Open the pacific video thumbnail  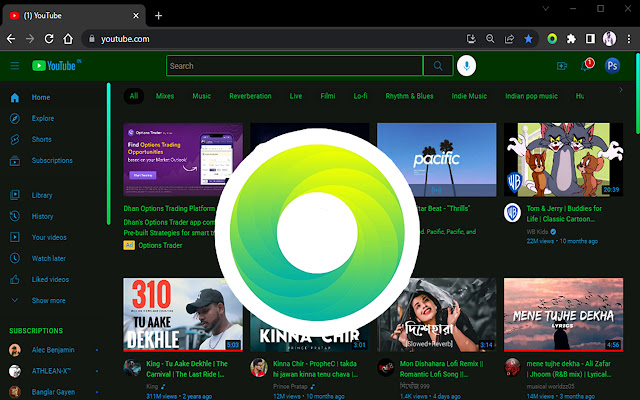tap(437, 160)
